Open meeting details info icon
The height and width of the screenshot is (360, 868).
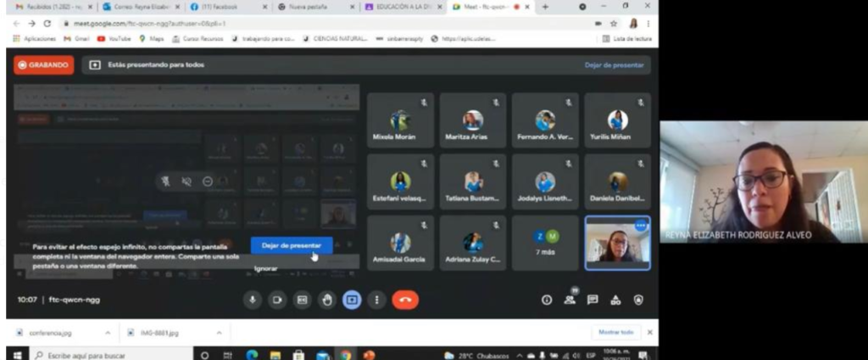tap(547, 300)
